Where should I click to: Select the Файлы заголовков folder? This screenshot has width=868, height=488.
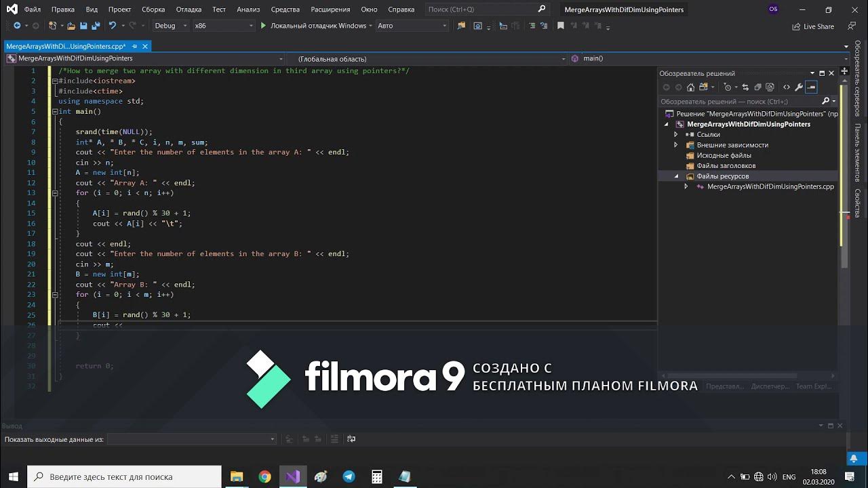pos(726,165)
